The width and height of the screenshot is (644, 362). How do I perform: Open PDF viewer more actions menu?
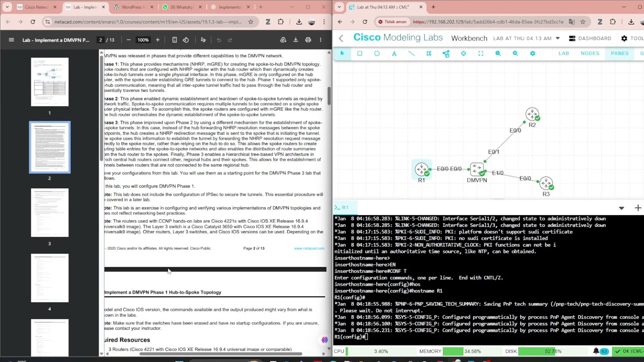pyautogui.click(x=320, y=40)
